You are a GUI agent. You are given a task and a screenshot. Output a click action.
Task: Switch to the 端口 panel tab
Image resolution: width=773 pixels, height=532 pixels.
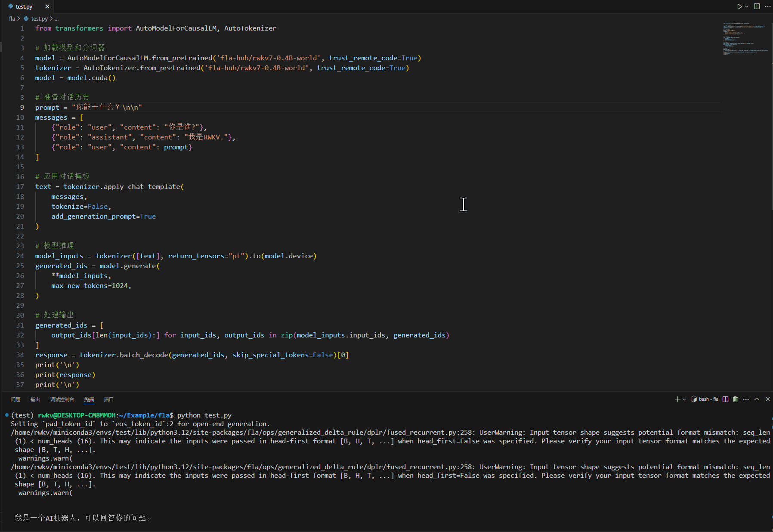109,399
